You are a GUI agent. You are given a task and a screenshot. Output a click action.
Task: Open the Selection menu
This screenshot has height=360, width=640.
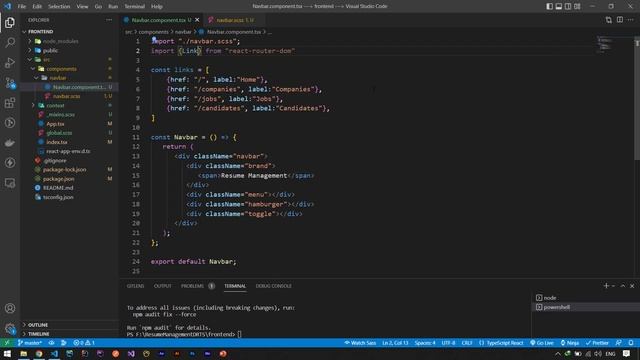59,6
